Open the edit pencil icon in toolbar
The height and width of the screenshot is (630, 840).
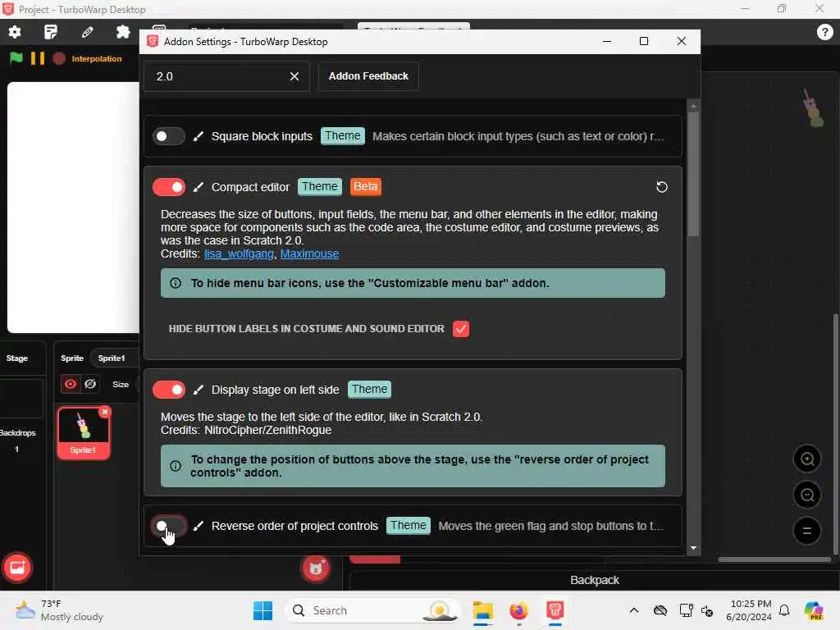[87, 32]
